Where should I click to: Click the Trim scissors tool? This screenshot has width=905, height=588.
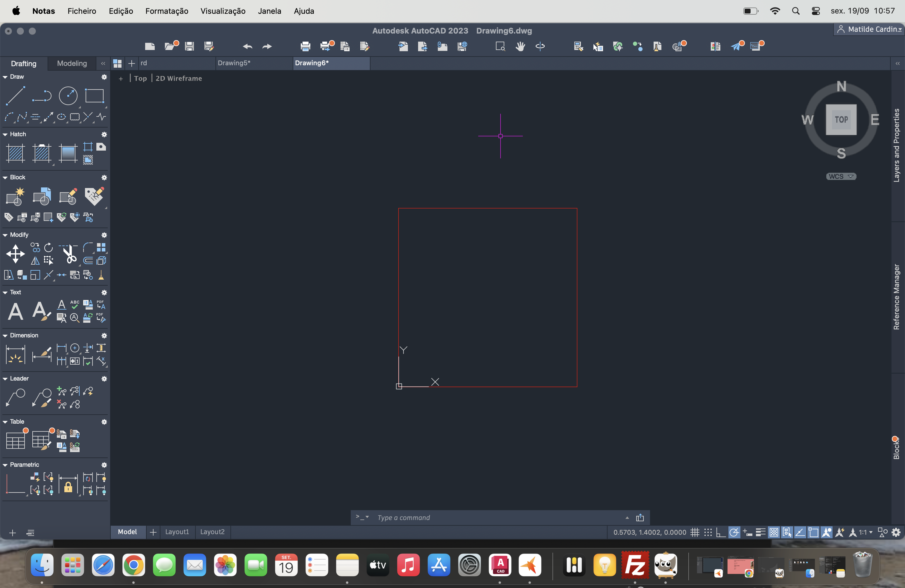(69, 254)
